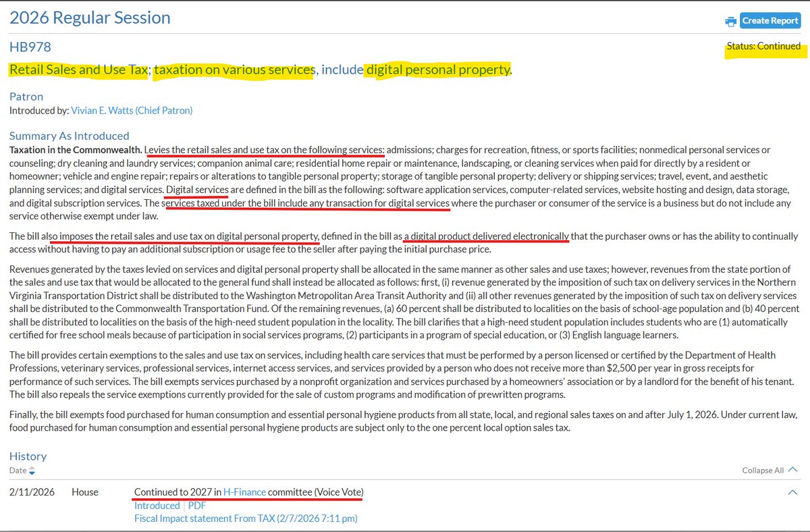The height and width of the screenshot is (532, 810).
Task: Click the Introduced by: label
Action: (39, 110)
